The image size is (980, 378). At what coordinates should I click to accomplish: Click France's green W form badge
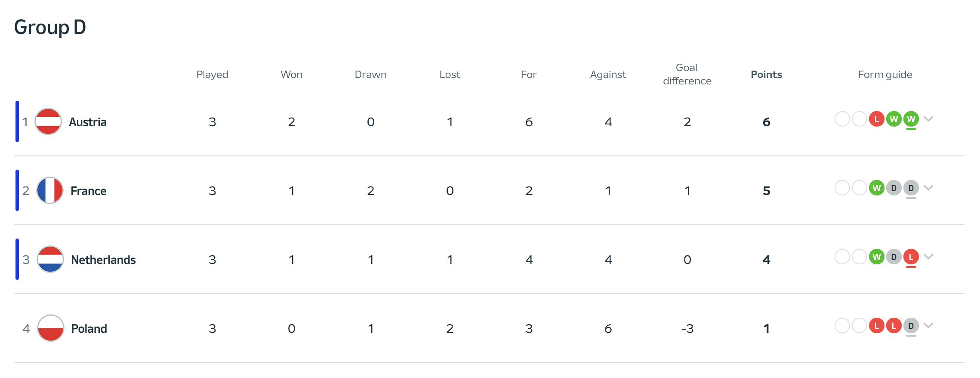876,188
